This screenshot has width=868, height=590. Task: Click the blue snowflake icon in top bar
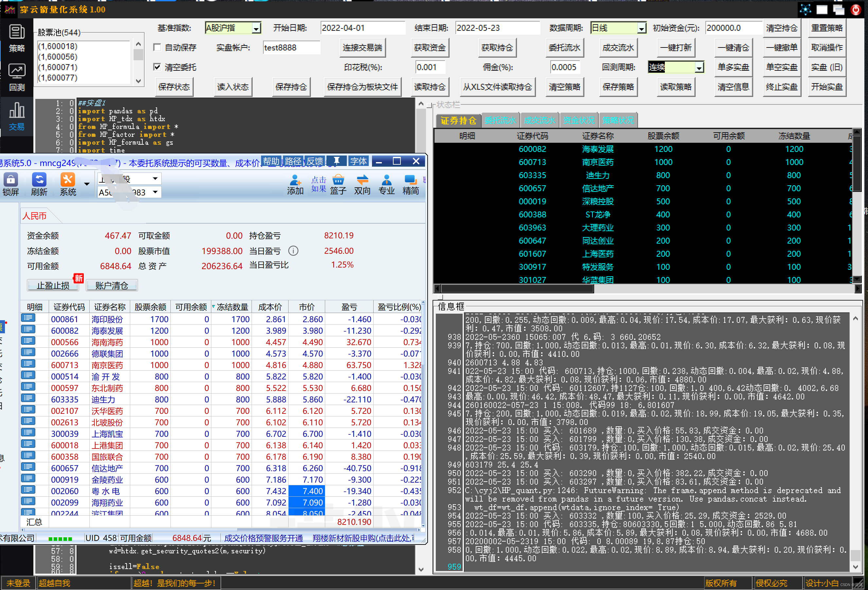click(x=806, y=10)
